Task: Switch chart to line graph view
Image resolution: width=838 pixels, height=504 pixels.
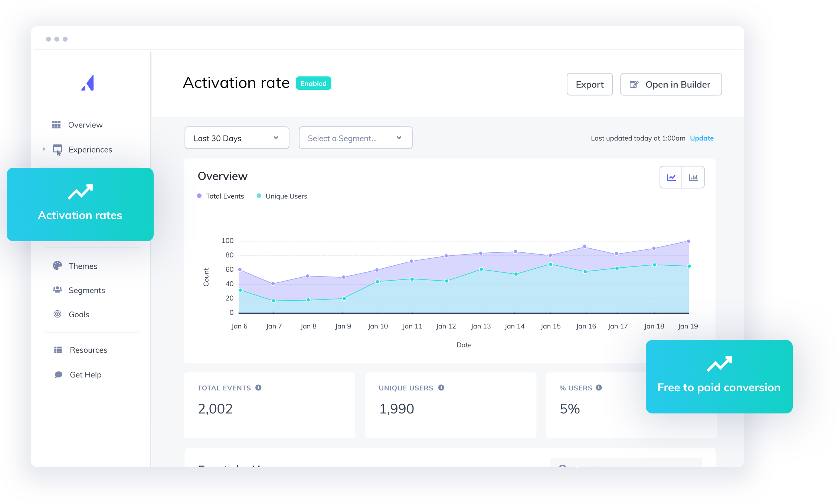Action: (671, 177)
